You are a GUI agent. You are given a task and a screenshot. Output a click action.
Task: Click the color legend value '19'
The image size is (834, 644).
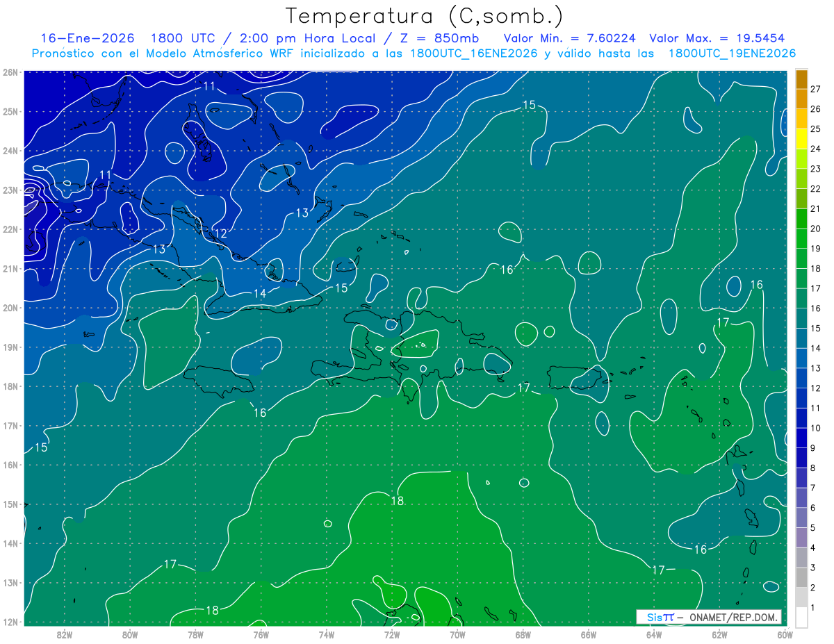point(816,248)
